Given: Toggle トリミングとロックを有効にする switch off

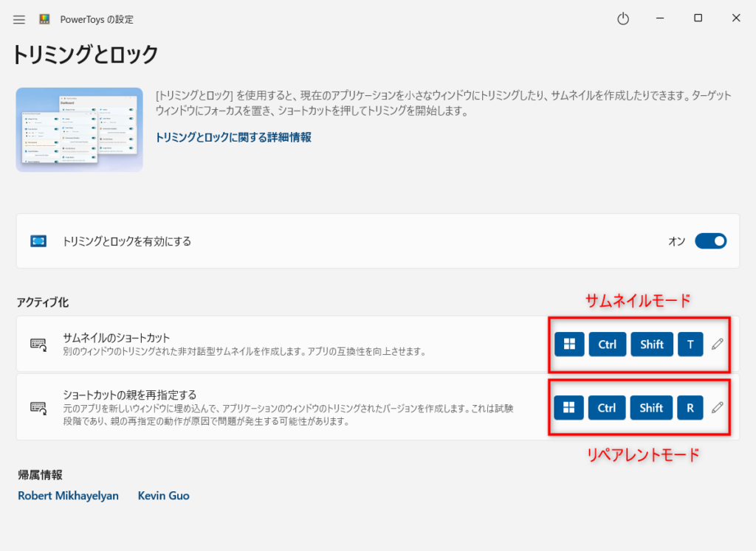Looking at the screenshot, I should pos(711,240).
